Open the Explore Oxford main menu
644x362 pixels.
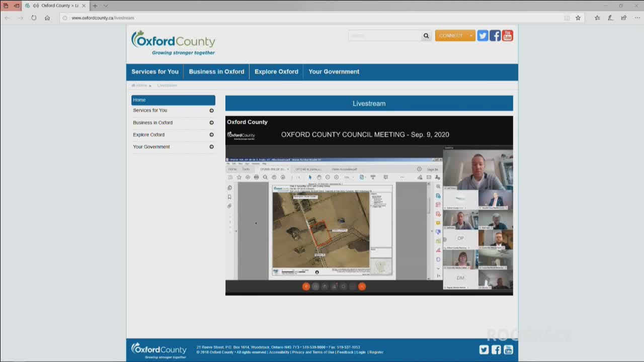276,72
